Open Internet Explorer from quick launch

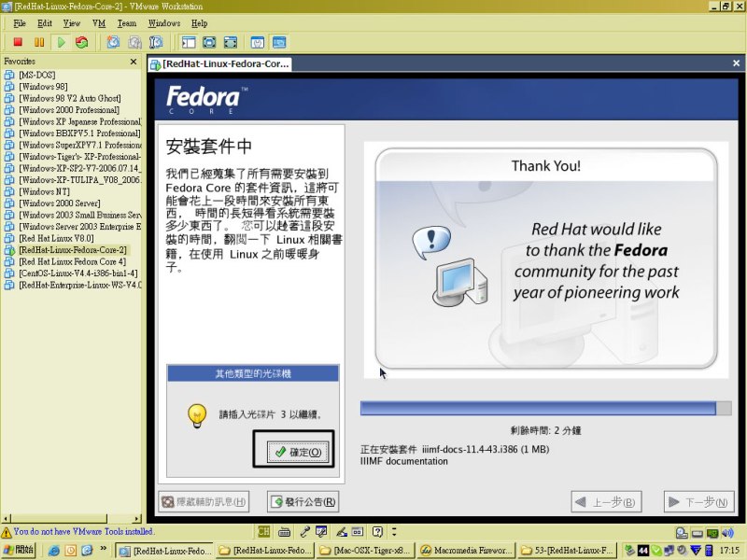[54, 551]
